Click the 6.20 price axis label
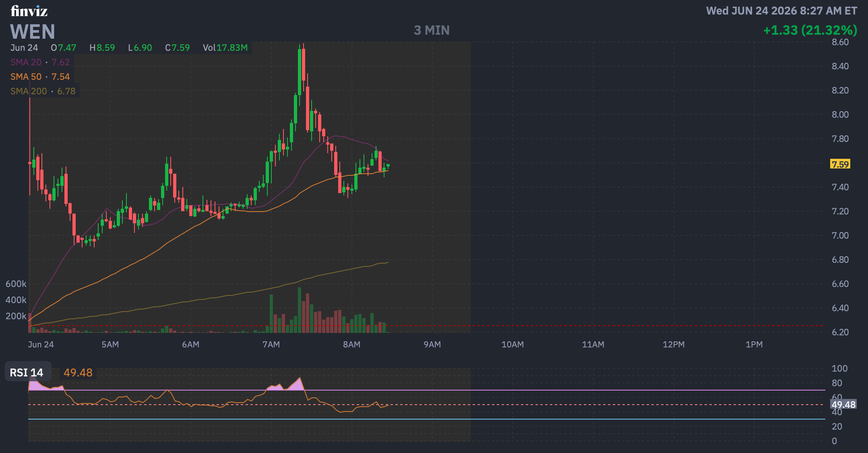The height and width of the screenshot is (453, 868). coord(840,332)
